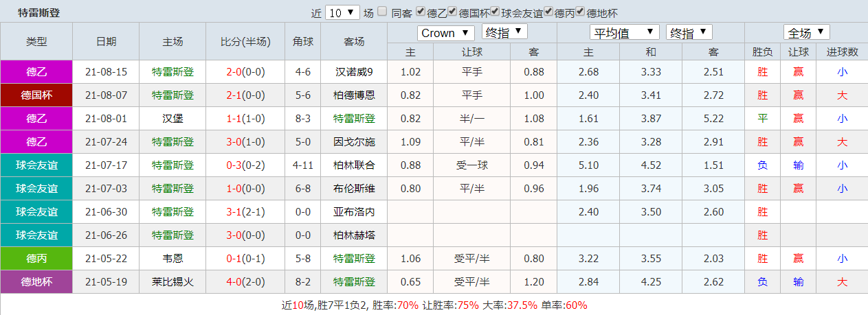
Task: Click the 类型 column header
Action: pos(36,41)
